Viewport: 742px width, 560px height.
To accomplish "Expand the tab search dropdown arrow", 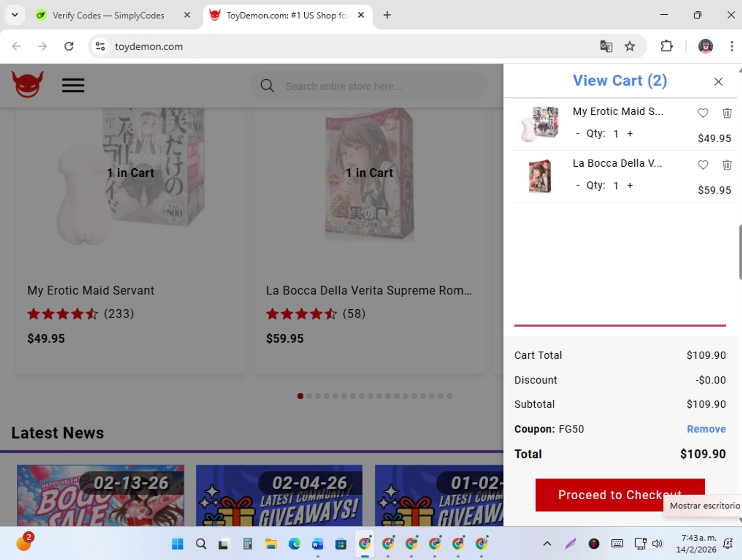I will click(15, 15).
